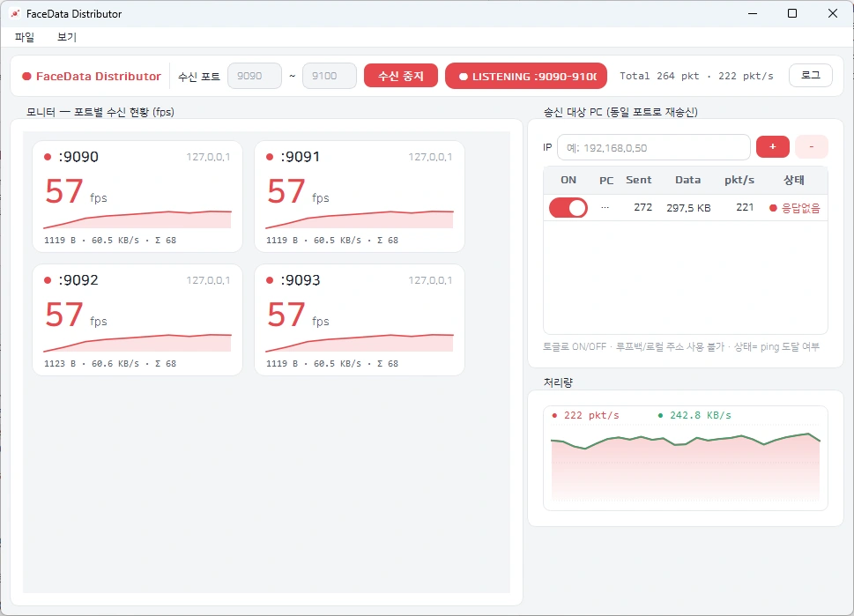Click the Sent column header
The image size is (854, 616).
coord(638,180)
